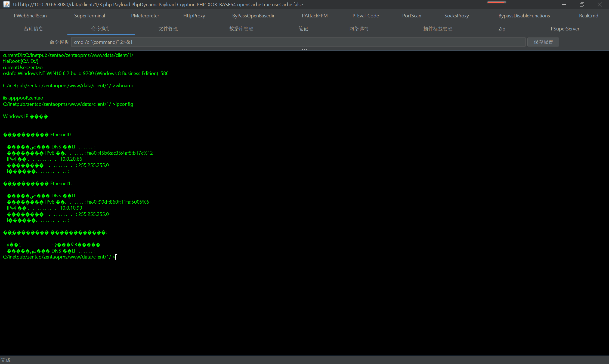Switch to 数据库管理 tab

pos(241,29)
